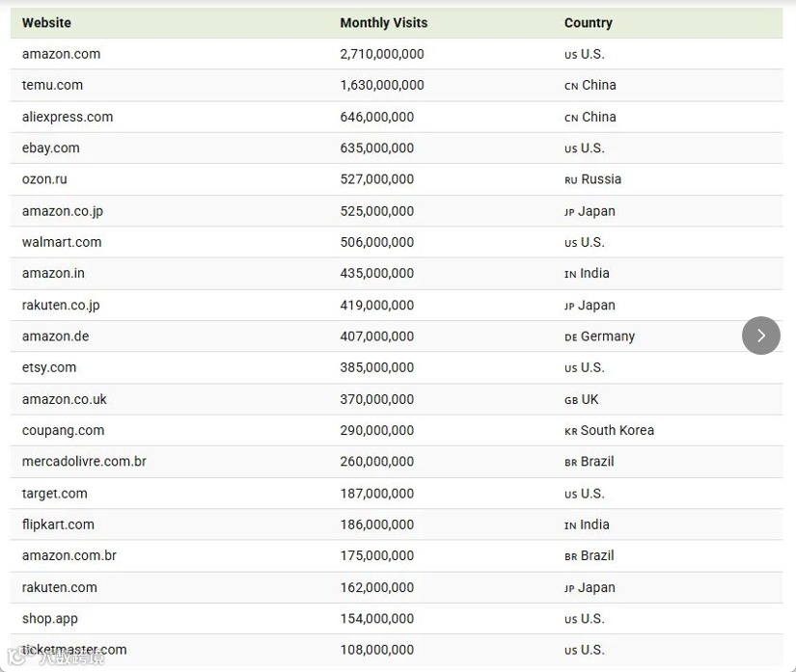This screenshot has width=796, height=672.
Task: Click on walmart.com in the list
Action: pyautogui.click(x=62, y=242)
